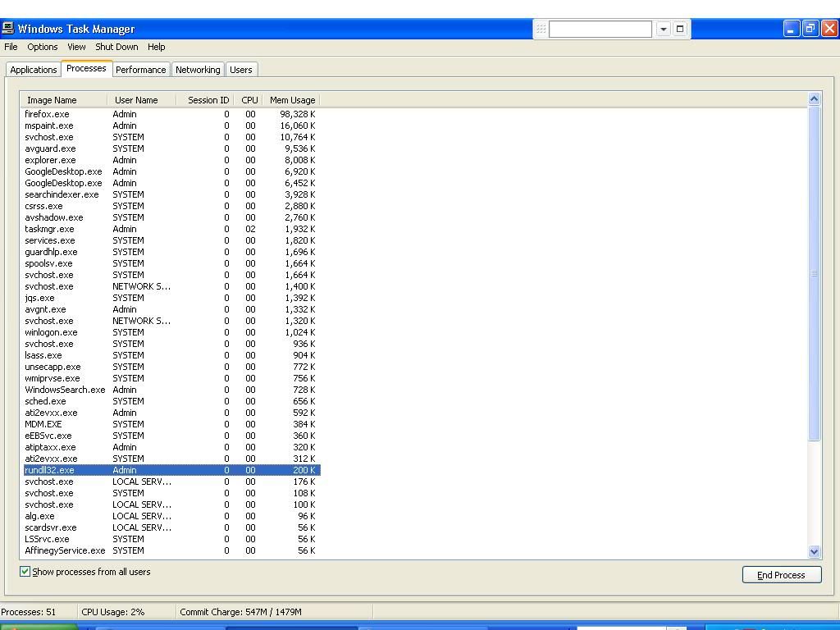Screen dimensions: 840x630
Task: Open the Options menu
Action: (x=43, y=47)
